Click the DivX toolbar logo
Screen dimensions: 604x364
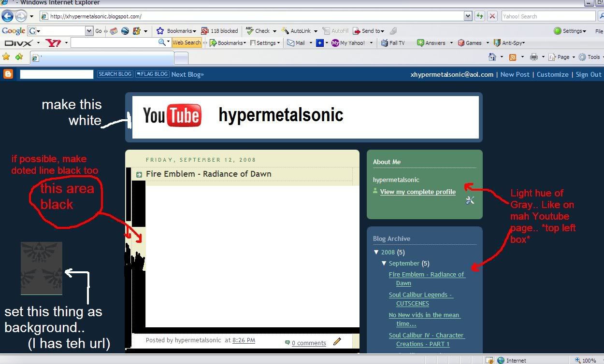pos(18,43)
